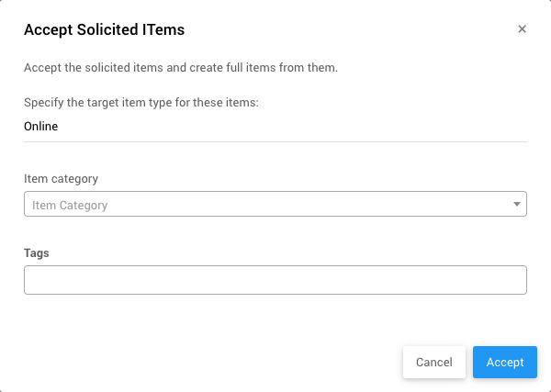Click the 'Specify the target item type' label

(x=141, y=102)
